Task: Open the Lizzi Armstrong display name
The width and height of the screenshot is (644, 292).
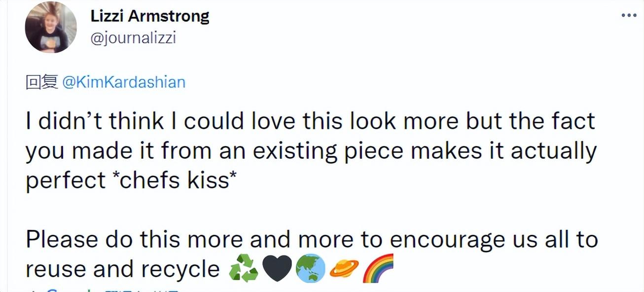Action: [150, 16]
